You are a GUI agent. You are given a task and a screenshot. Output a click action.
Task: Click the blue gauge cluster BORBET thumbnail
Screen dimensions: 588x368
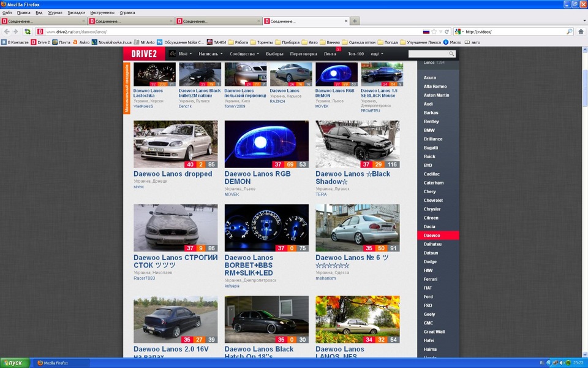pyautogui.click(x=266, y=228)
